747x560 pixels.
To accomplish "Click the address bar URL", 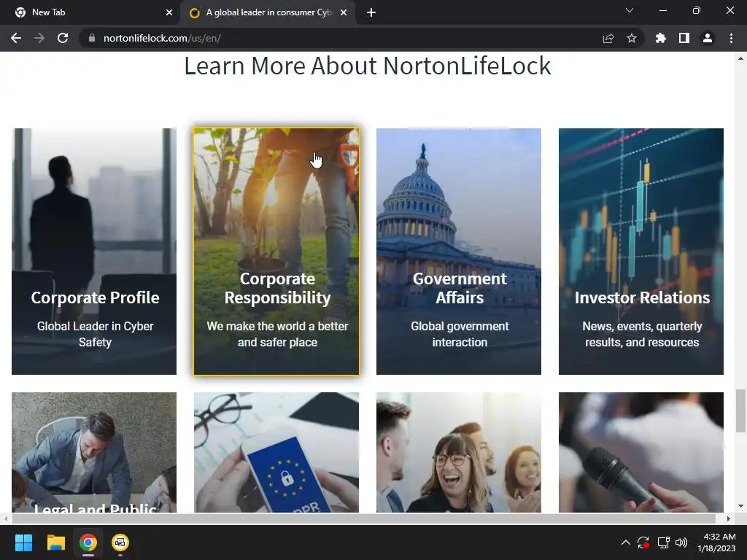I will tap(162, 38).
